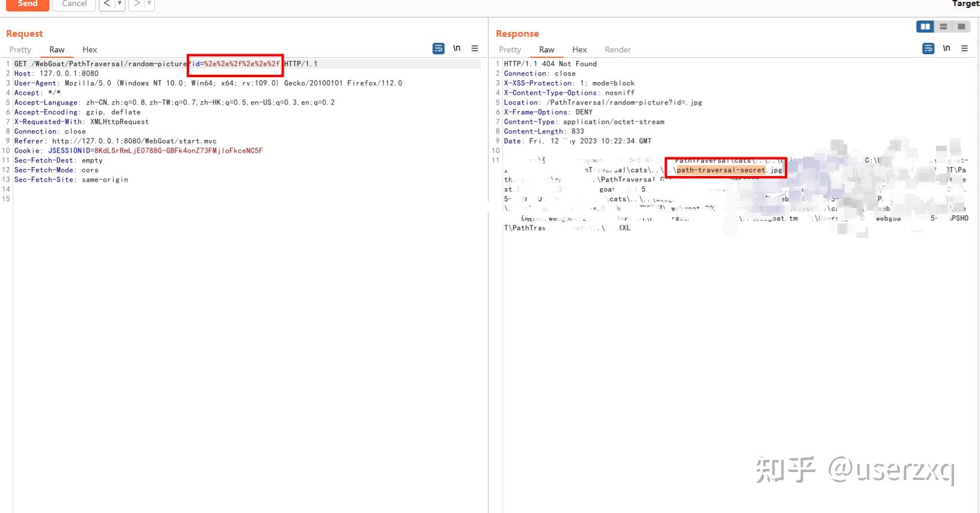
Task: Open Response panel hamburger options menu
Action: (x=964, y=48)
